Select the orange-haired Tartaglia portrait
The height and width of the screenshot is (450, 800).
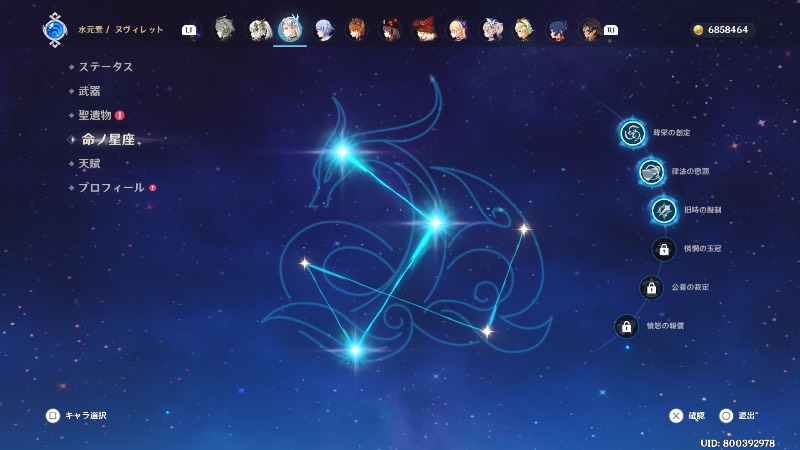coord(357,30)
